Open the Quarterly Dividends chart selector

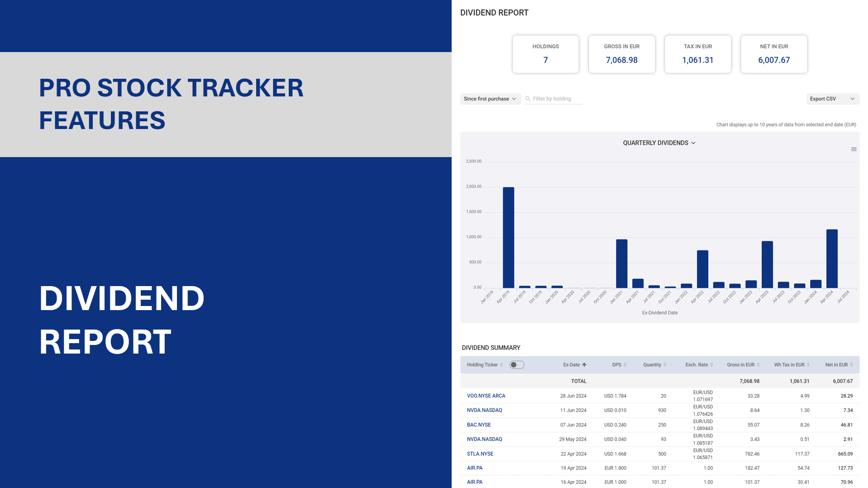(659, 143)
